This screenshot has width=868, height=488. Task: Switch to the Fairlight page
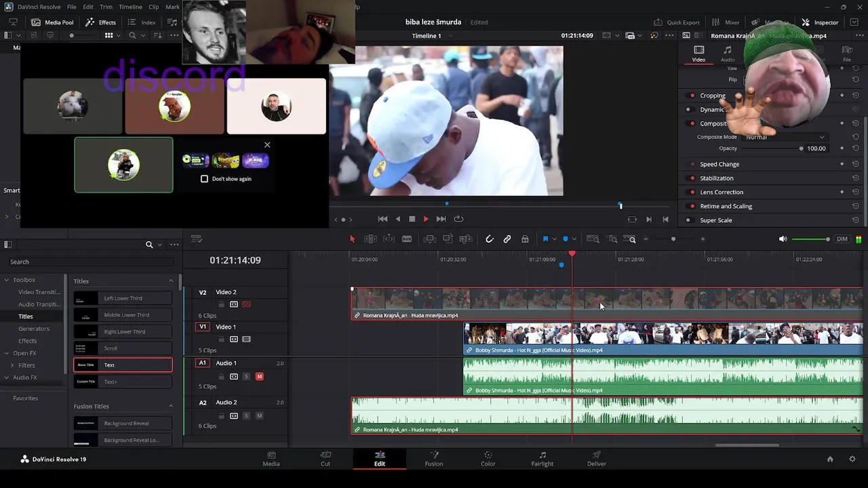point(542,459)
